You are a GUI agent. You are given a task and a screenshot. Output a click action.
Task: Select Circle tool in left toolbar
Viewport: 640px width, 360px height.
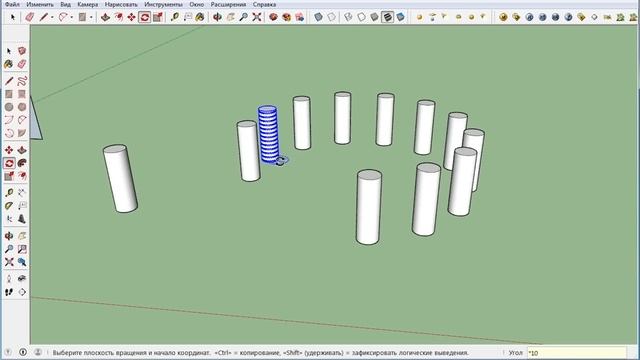[x=9, y=107]
